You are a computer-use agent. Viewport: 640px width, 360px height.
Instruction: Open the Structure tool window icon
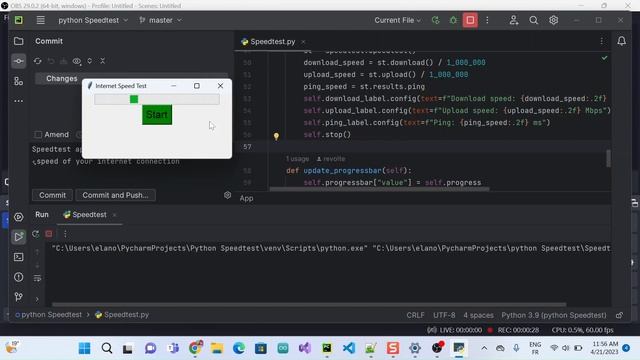18,81
